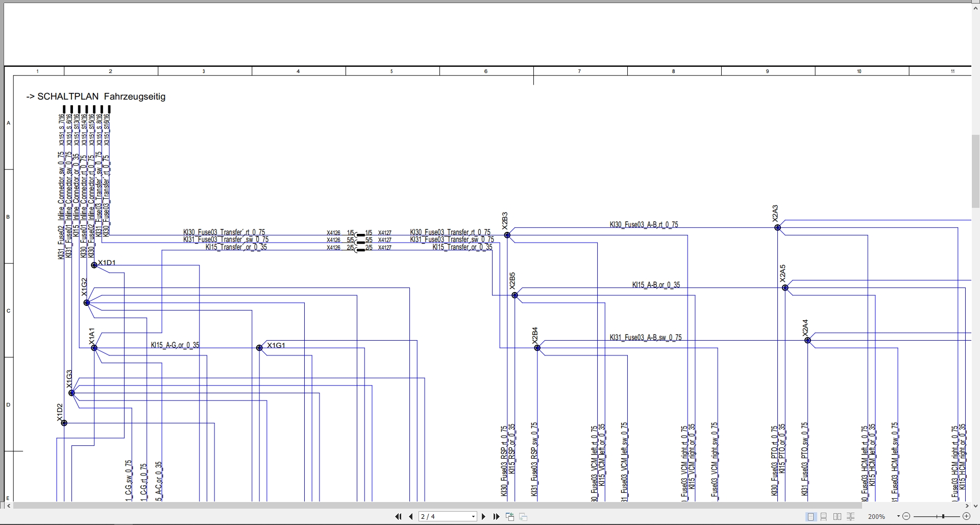The image size is (980, 525).
Task: Click the horizontal scrollbar thumb
Action: pos(437,506)
